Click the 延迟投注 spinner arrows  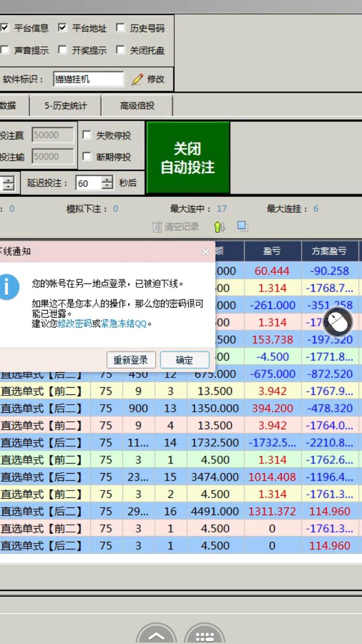tap(107, 183)
